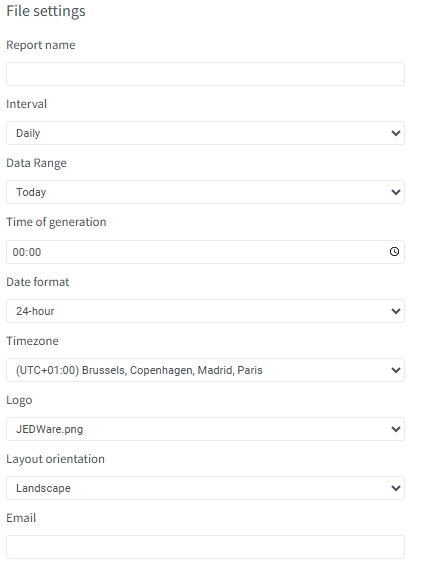Screen dimensions: 422x569
Task: Click the Timezone chevron arrow
Action: coord(396,370)
